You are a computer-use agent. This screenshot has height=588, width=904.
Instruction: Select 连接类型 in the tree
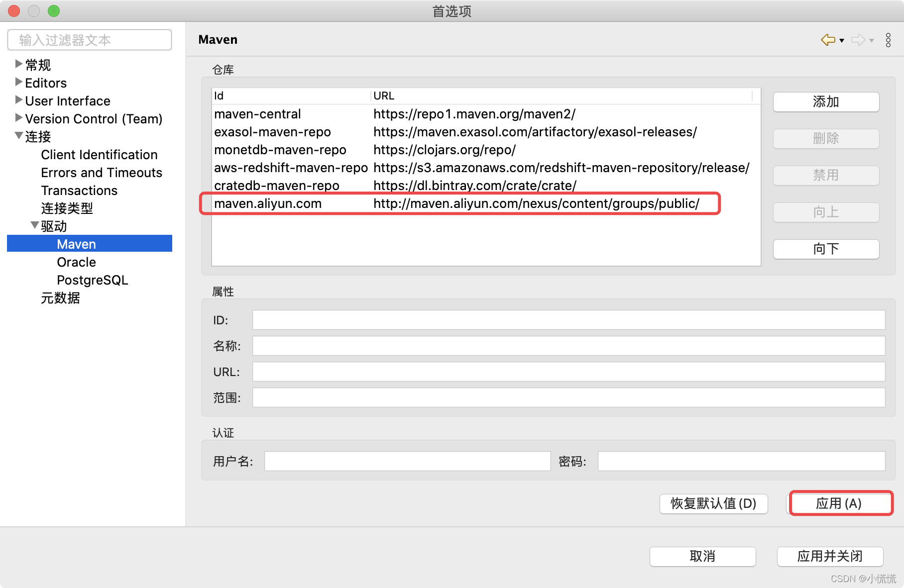point(67,208)
